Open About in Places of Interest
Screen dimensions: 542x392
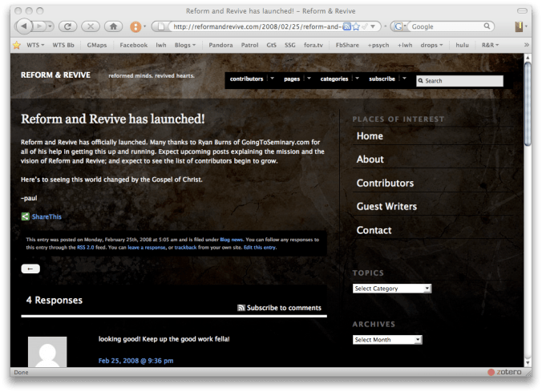(370, 160)
